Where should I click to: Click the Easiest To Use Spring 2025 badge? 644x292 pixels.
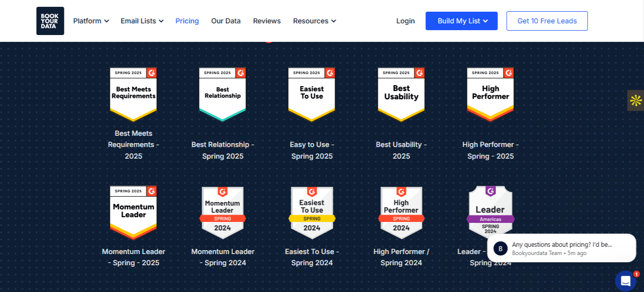pyautogui.click(x=312, y=94)
